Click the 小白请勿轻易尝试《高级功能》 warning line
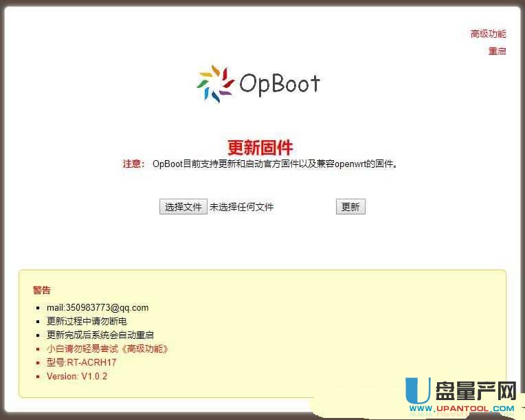 coord(107,349)
